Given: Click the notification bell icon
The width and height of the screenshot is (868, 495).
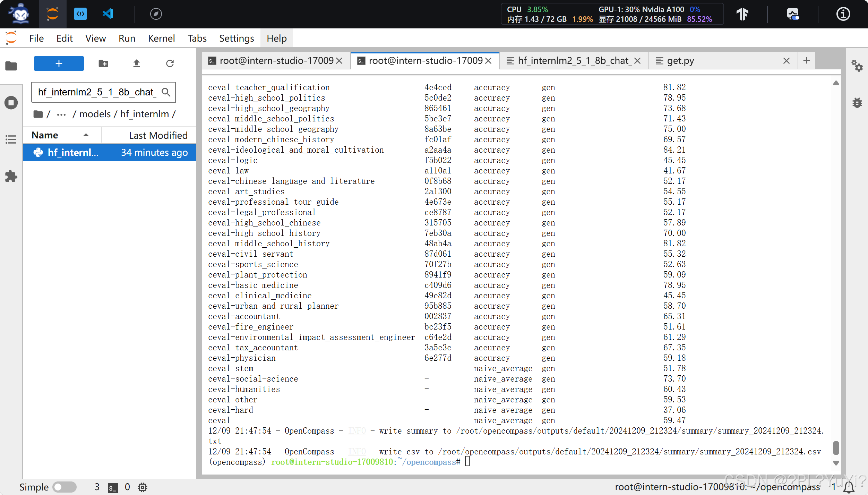Looking at the screenshot, I should point(849,487).
